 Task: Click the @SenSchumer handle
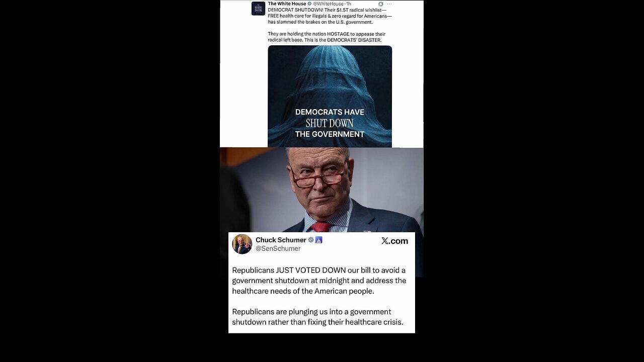[278, 248]
